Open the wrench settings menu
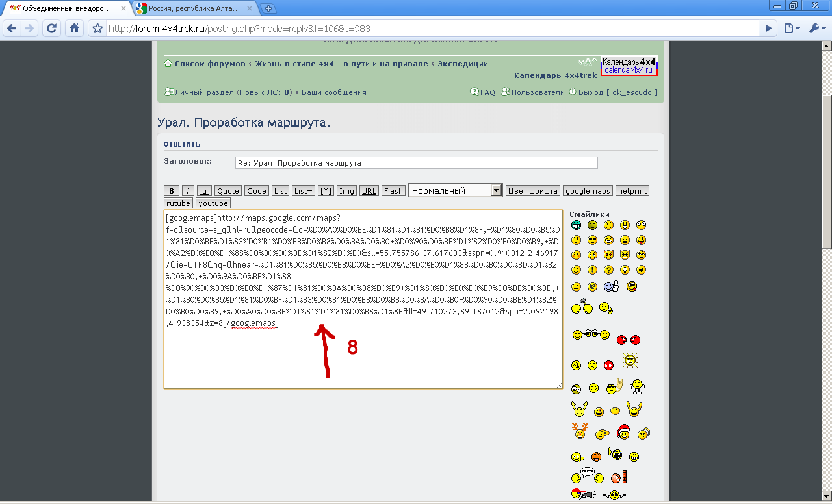 816,29
